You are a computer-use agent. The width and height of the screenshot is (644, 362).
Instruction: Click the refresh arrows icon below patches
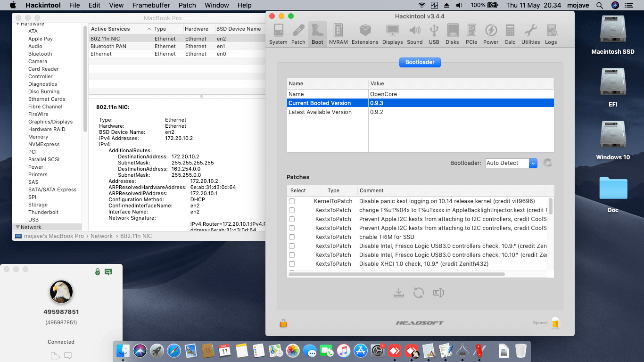pos(419,293)
